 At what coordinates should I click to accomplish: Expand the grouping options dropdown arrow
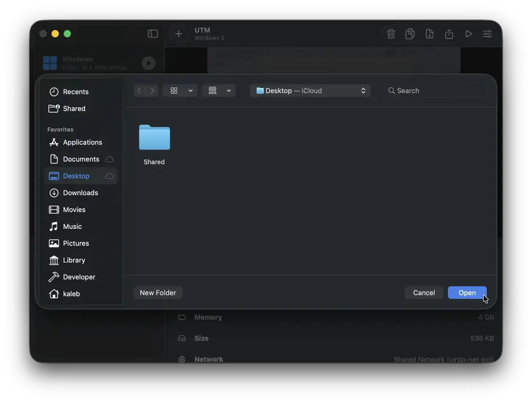[229, 91]
